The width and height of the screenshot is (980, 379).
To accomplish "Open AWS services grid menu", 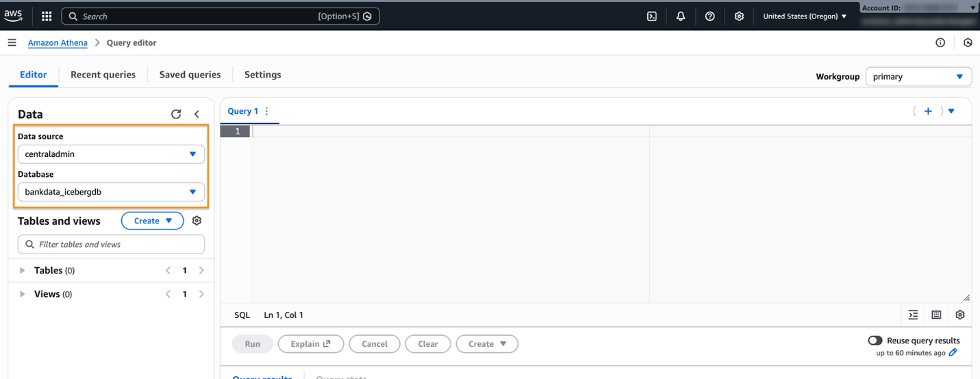I will pyautogui.click(x=47, y=16).
